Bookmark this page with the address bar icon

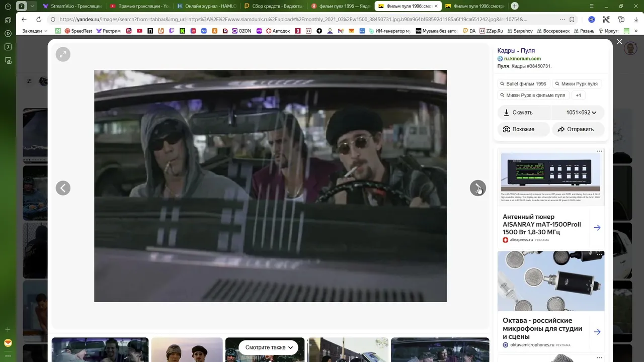(x=572, y=20)
